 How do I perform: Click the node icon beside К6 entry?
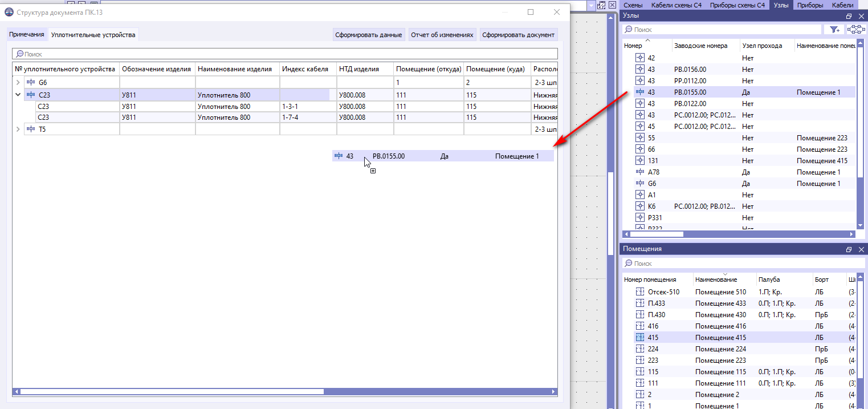639,206
